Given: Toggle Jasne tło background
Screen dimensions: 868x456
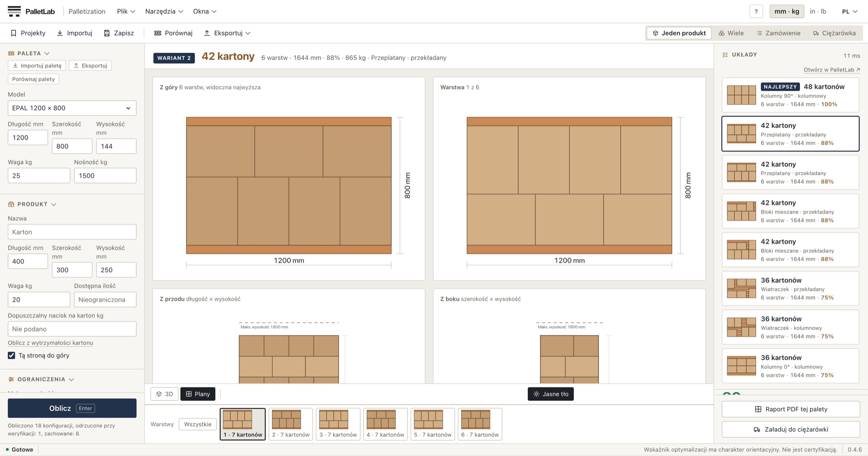Looking at the screenshot, I should 551,394.
